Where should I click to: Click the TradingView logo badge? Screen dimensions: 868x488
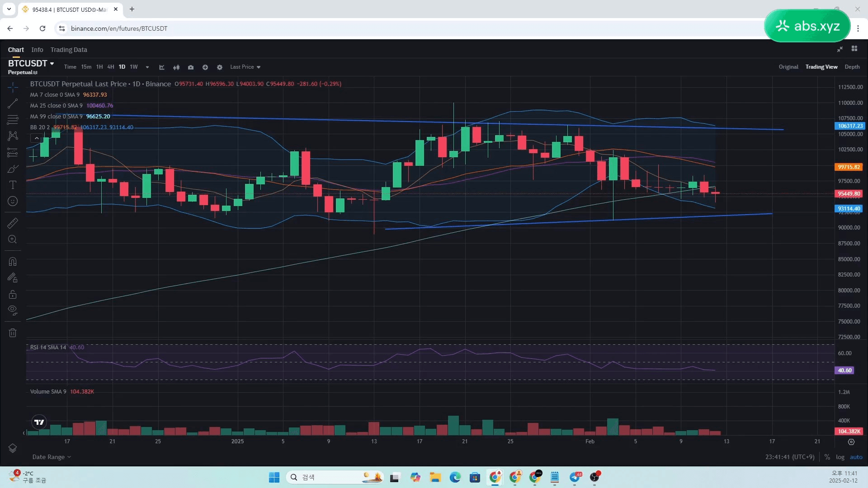[39, 422]
